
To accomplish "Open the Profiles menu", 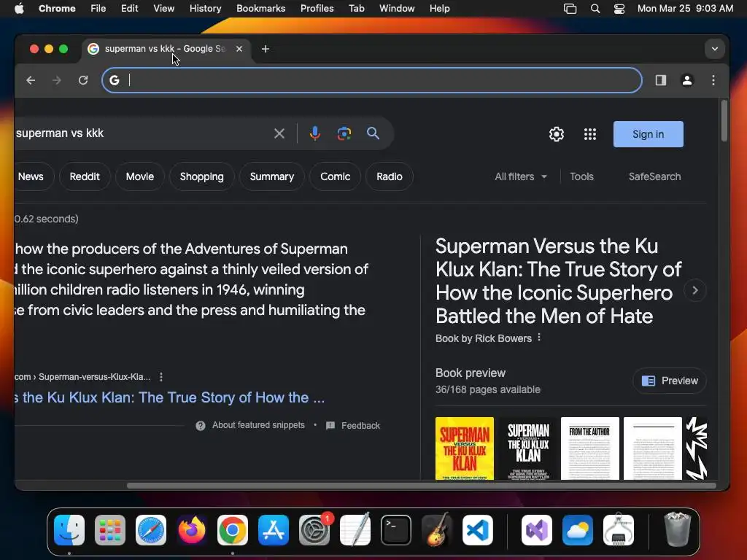I will pos(317,8).
